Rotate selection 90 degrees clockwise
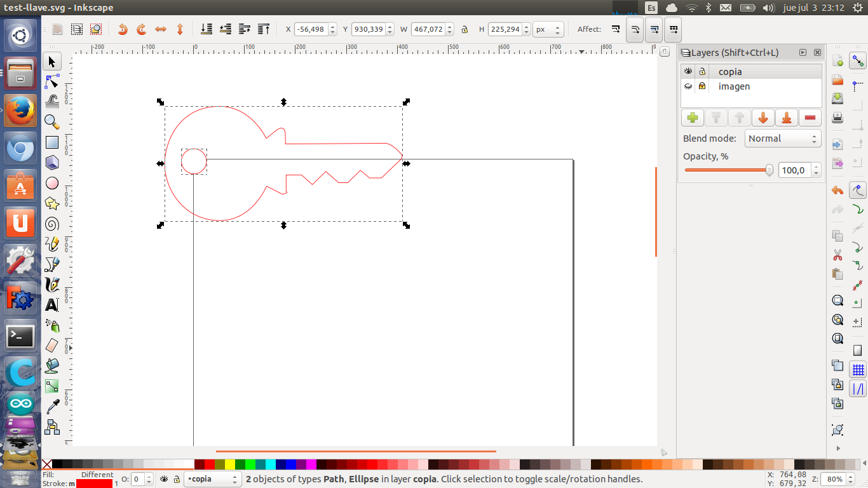The width and height of the screenshot is (868, 488). click(142, 29)
